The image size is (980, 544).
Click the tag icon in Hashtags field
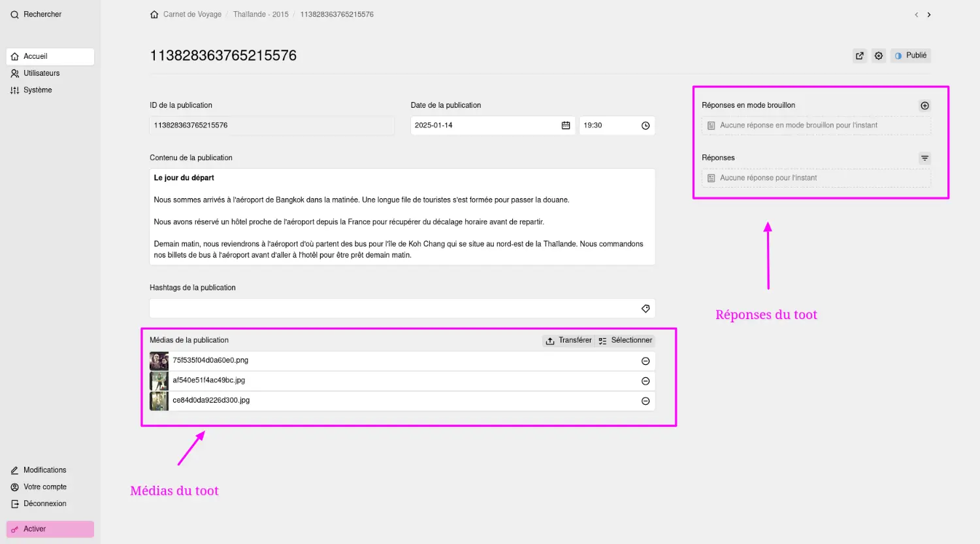(x=645, y=309)
